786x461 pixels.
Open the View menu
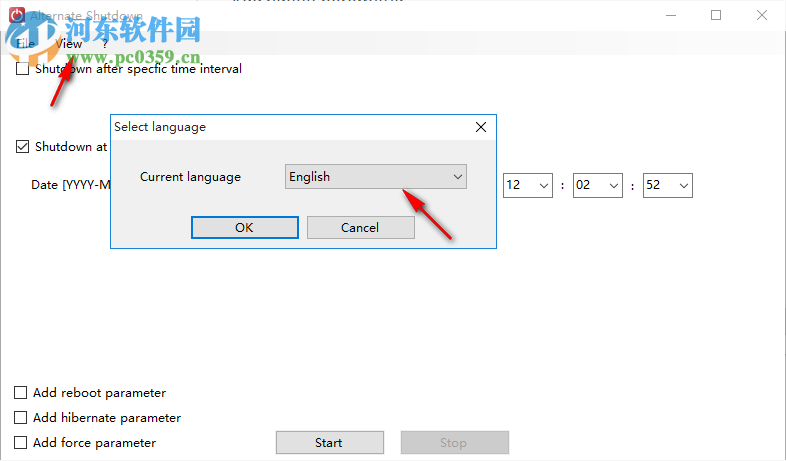coord(69,44)
